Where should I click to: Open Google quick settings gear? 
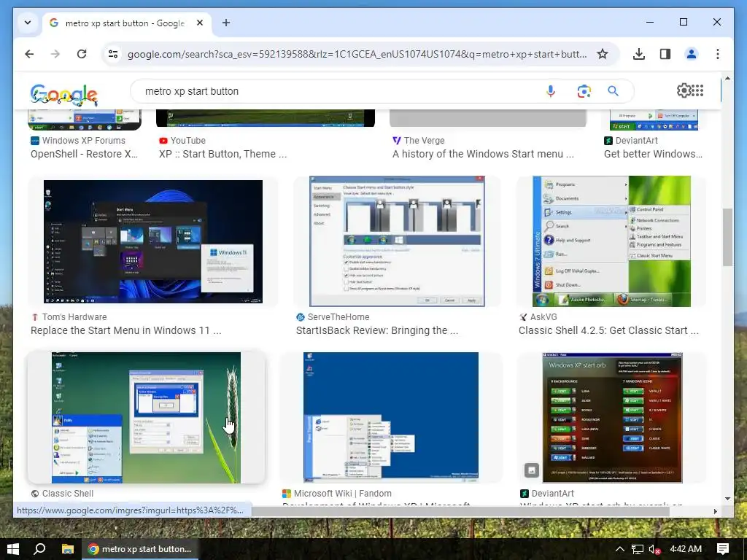tap(684, 90)
